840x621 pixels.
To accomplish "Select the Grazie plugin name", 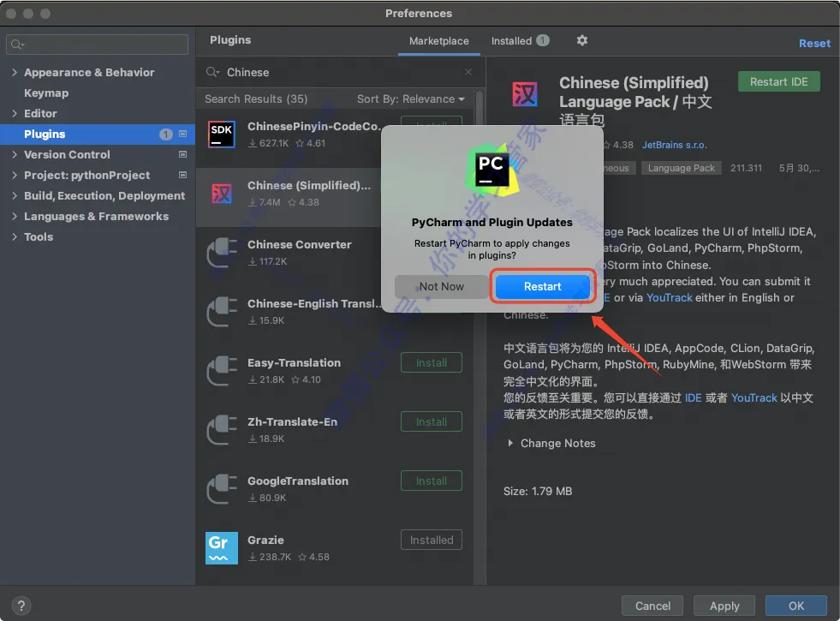I will (x=265, y=540).
